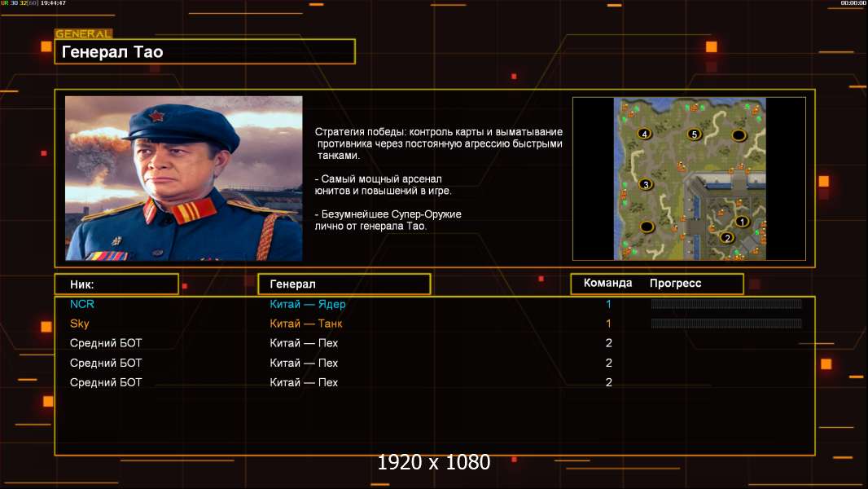868x489 pixels.
Task: Click the 'Ник:' column header
Action: [x=116, y=284]
